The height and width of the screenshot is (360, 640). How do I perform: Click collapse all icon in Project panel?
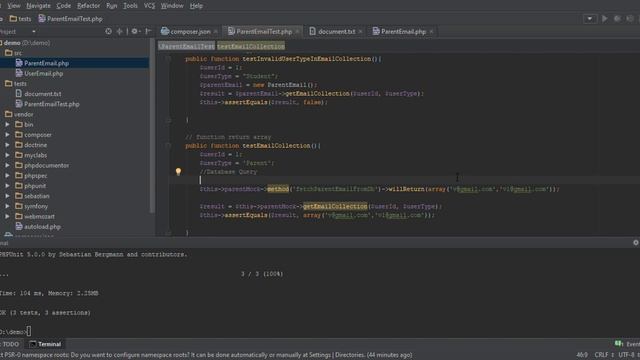(x=120, y=31)
